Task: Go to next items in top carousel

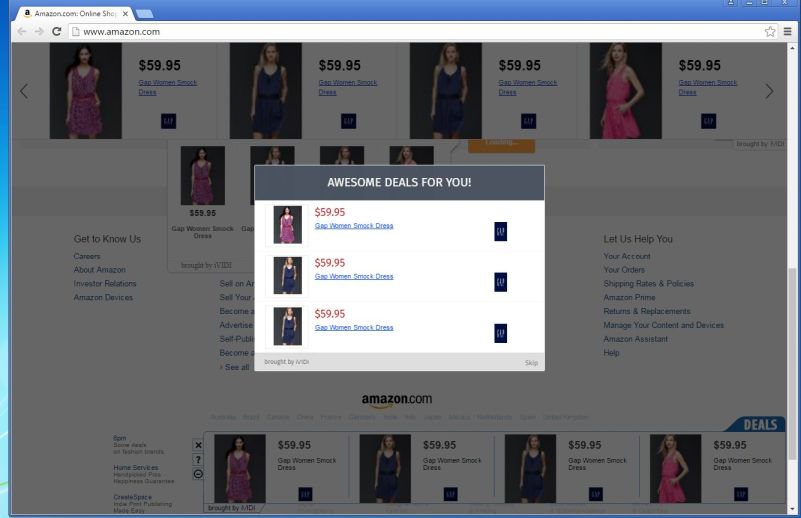Action: click(x=769, y=91)
